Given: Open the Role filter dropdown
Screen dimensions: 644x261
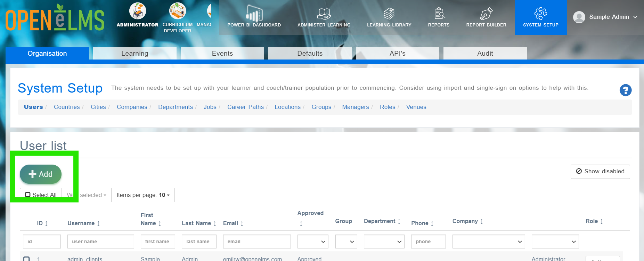Looking at the screenshot, I should pyautogui.click(x=555, y=242).
